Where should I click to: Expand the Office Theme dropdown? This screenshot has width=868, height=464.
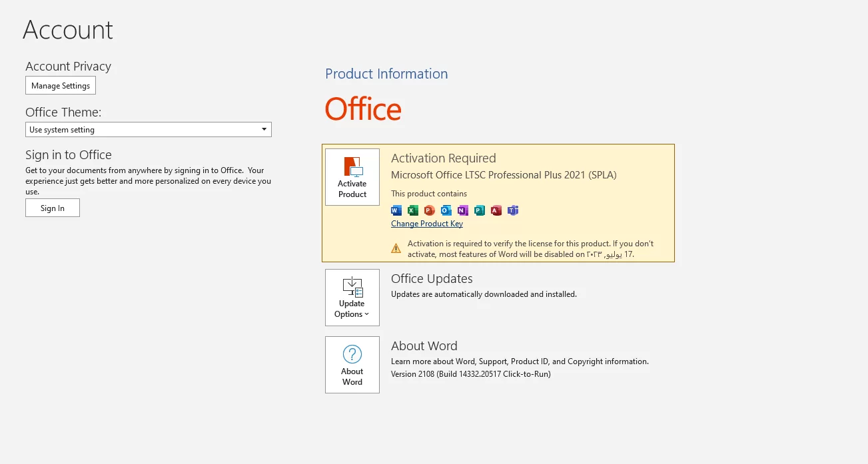149,130
